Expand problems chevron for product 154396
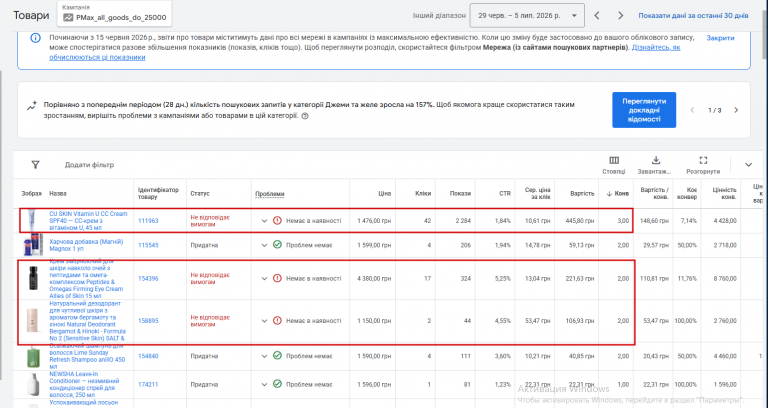This screenshot has width=768, height=408. pos(264,279)
